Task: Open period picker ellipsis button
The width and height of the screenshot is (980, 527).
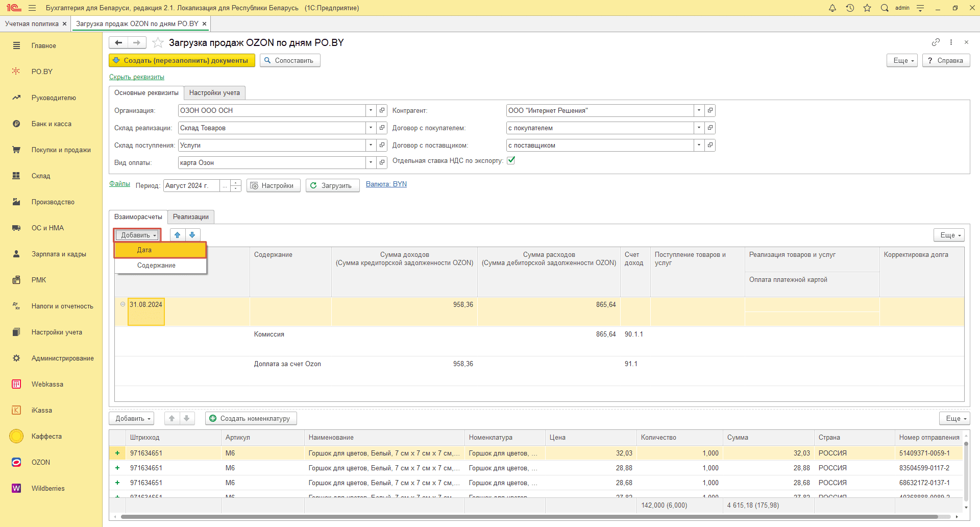Action: point(225,185)
